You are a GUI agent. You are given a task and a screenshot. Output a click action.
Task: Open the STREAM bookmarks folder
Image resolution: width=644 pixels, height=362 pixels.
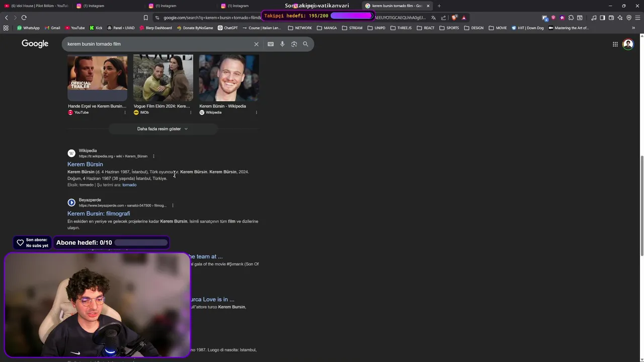pyautogui.click(x=352, y=28)
